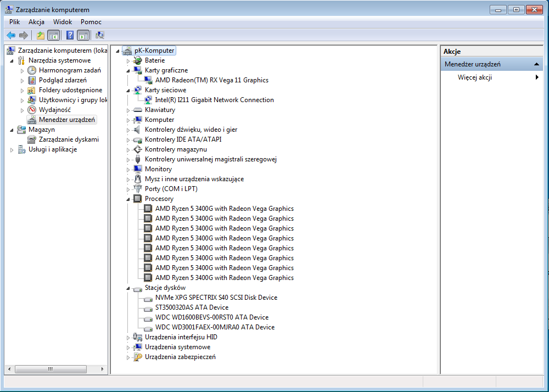Click the left pane horizontal scrollbar
The height and width of the screenshot is (392, 549).
(51, 368)
